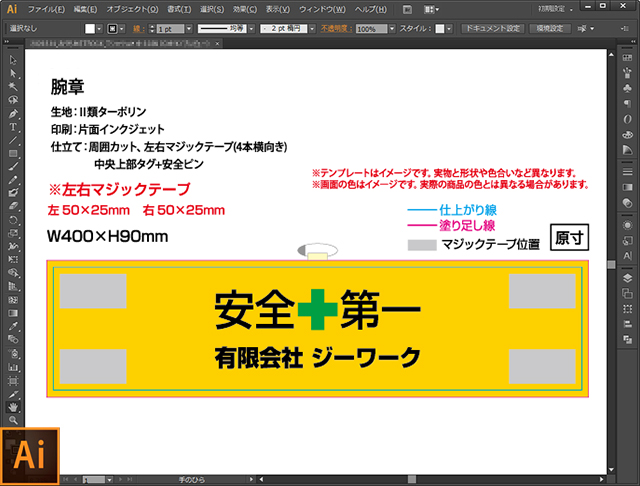The height and width of the screenshot is (486, 640).
Task: Select the Direct Selection tool
Action: [13, 73]
